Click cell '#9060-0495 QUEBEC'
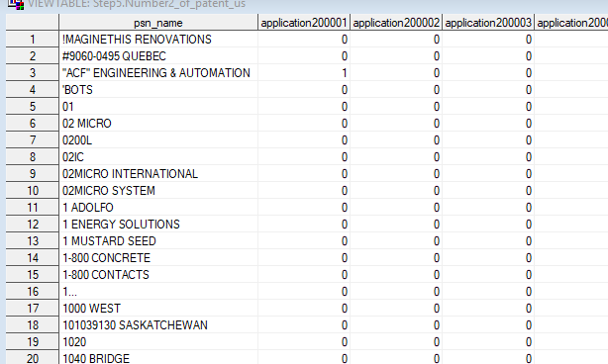This screenshot has height=364, width=608. click(158, 56)
